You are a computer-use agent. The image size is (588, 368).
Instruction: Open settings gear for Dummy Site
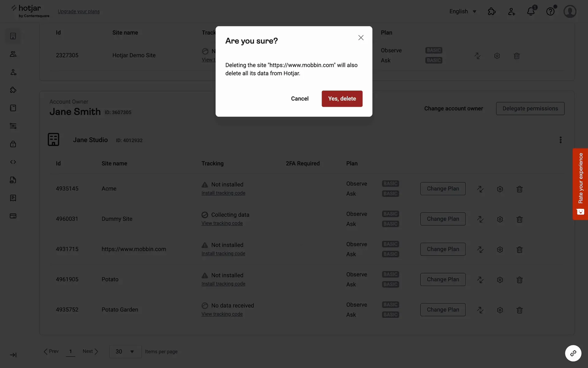[x=500, y=219]
